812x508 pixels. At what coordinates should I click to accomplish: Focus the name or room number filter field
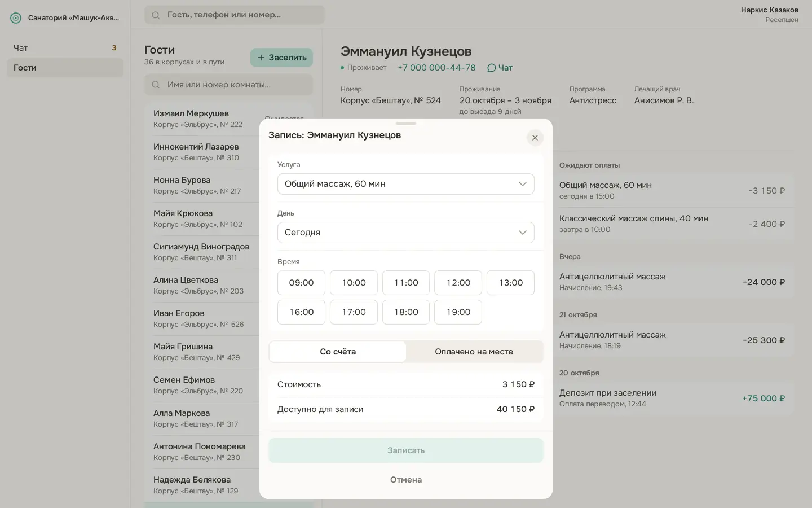click(x=228, y=85)
